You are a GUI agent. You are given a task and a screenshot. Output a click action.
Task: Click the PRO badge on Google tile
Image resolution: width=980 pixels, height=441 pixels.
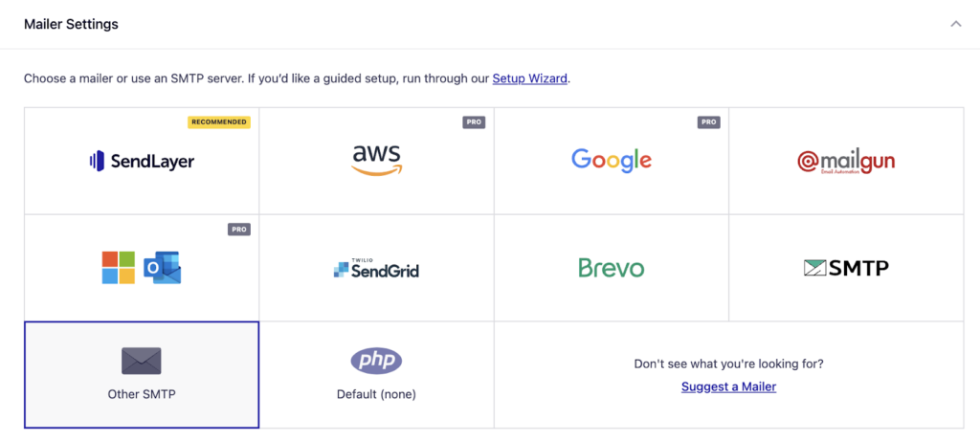[x=709, y=121]
